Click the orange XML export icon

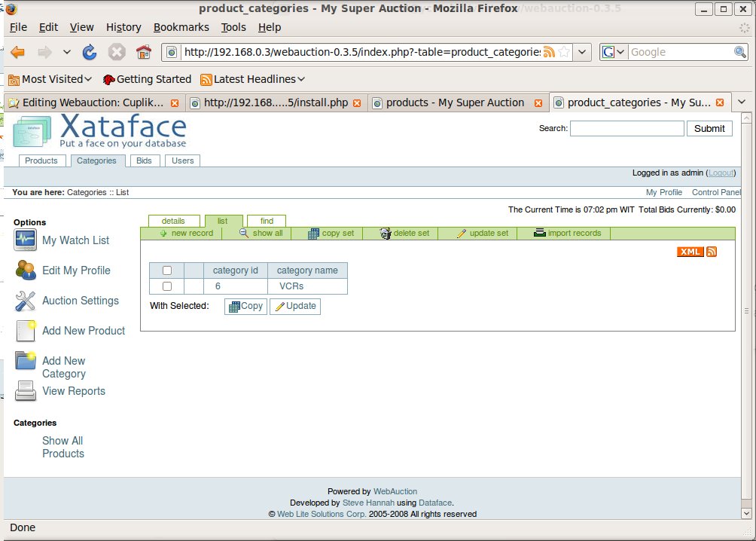click(690, 252)
